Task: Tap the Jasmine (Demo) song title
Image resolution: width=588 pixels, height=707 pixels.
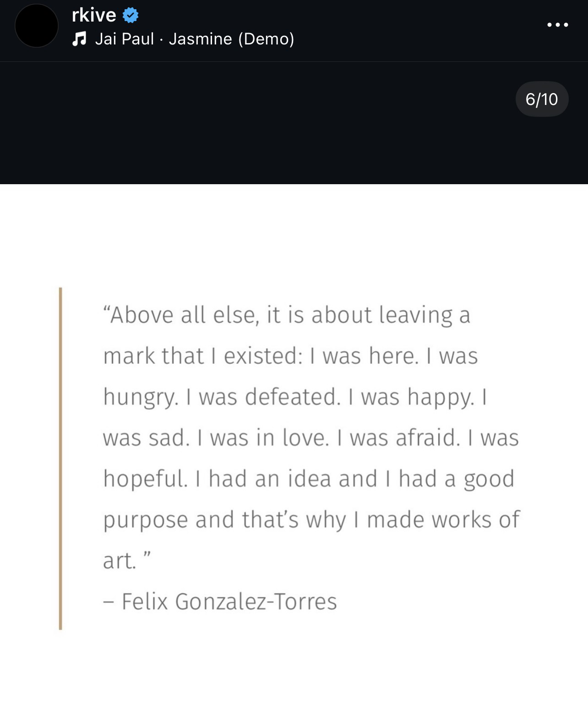Action: tap(231, 39)
